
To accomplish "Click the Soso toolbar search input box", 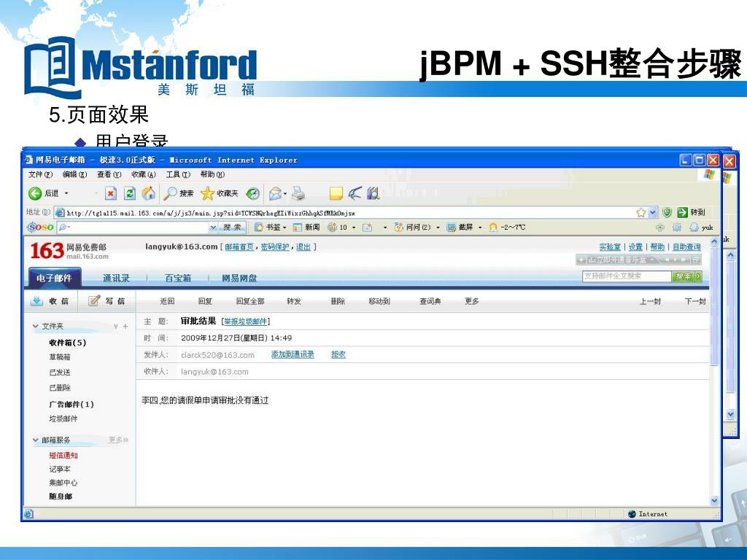I will 136,227.
